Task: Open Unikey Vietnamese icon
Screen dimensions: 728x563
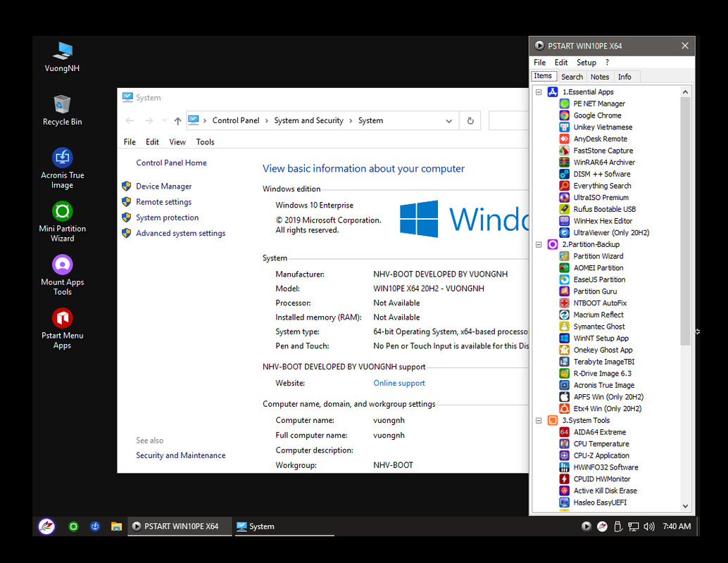Action: pos(564,127)
